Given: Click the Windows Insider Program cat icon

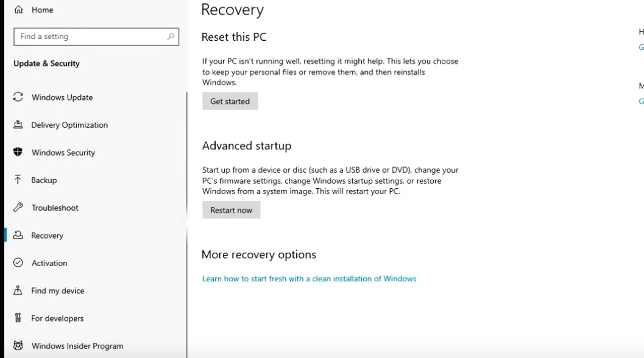Looking at the screenshot, I should [x=18, y=346].
